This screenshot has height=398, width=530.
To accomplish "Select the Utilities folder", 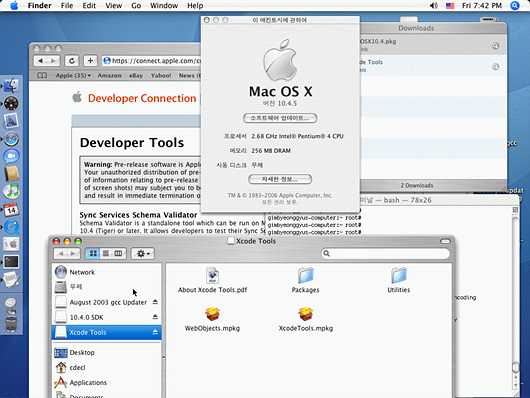I will [x=399, y=280].
